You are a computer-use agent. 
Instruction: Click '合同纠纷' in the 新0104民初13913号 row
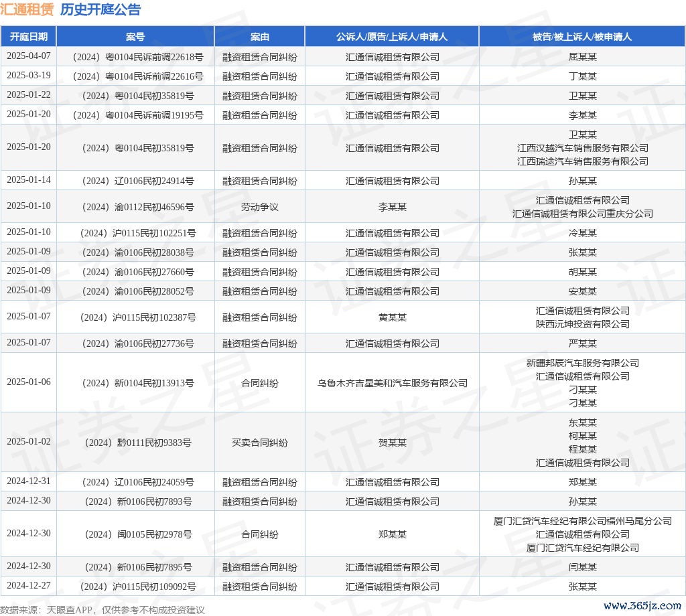tap(259, 384)
